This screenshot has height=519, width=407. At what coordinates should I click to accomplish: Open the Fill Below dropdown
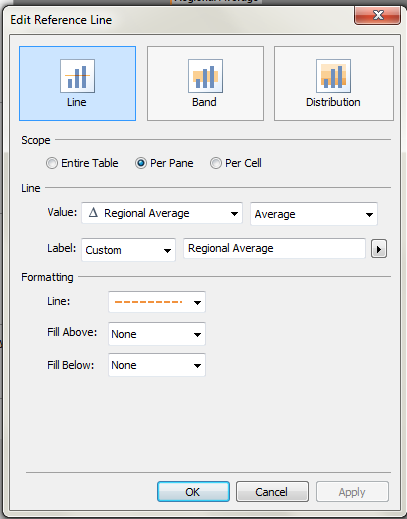157,365
